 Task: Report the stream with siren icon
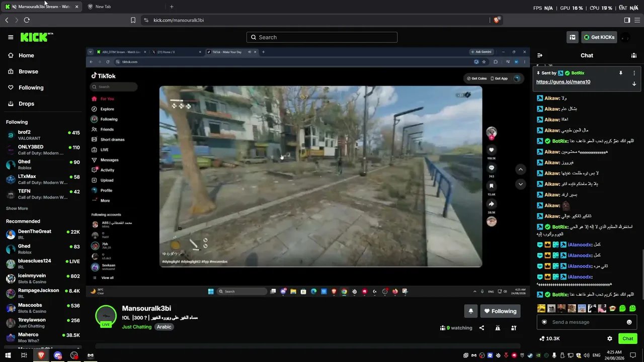pyautogui.click(x=498, y=328)
